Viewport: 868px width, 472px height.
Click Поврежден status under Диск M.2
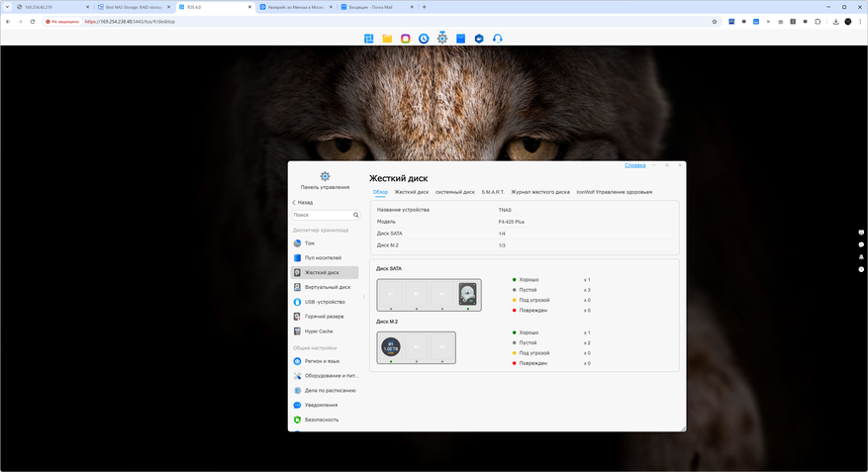point(533,363)
